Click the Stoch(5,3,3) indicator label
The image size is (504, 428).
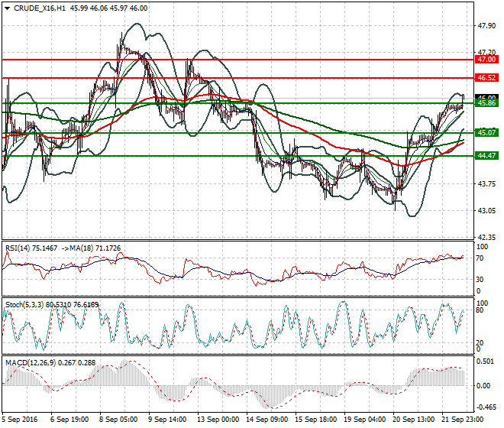pyautogui.click(x=23, y=304)
